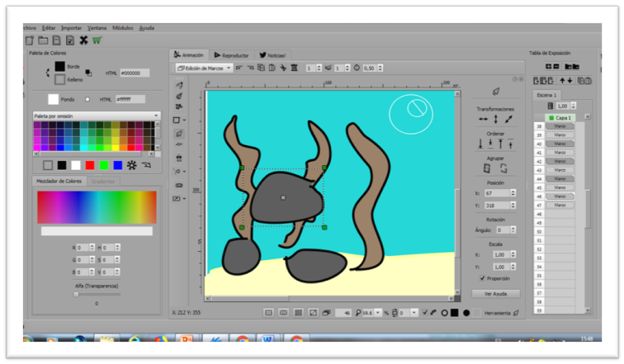Toggle the Fondo background checkbox
The image size is (624, 364).
click(x=87, y=99)
